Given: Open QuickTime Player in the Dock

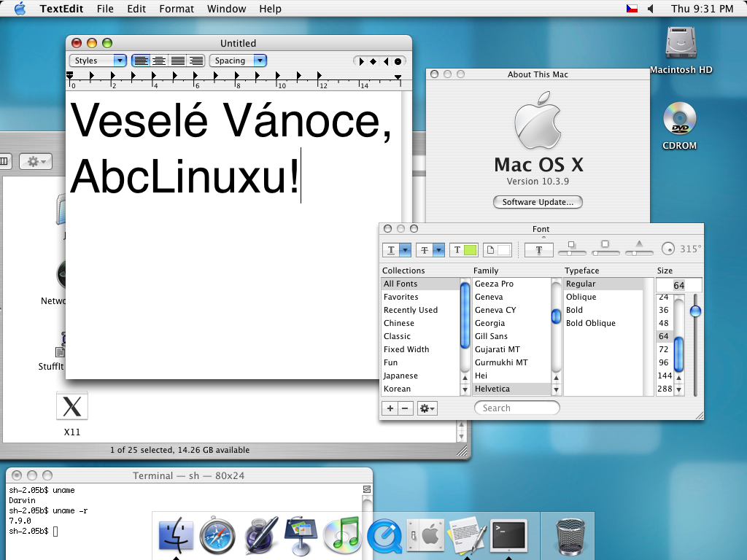Looking at the screenshot, I should [x=384, y=537].
